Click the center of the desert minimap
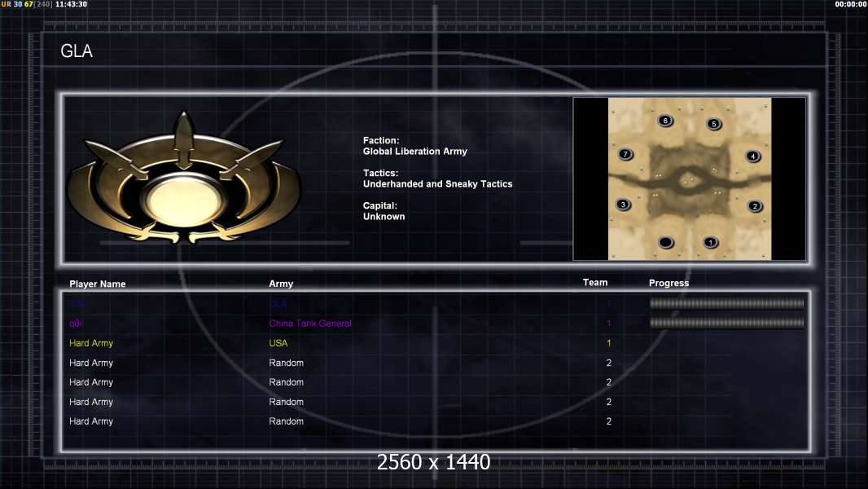 [690, 178]
